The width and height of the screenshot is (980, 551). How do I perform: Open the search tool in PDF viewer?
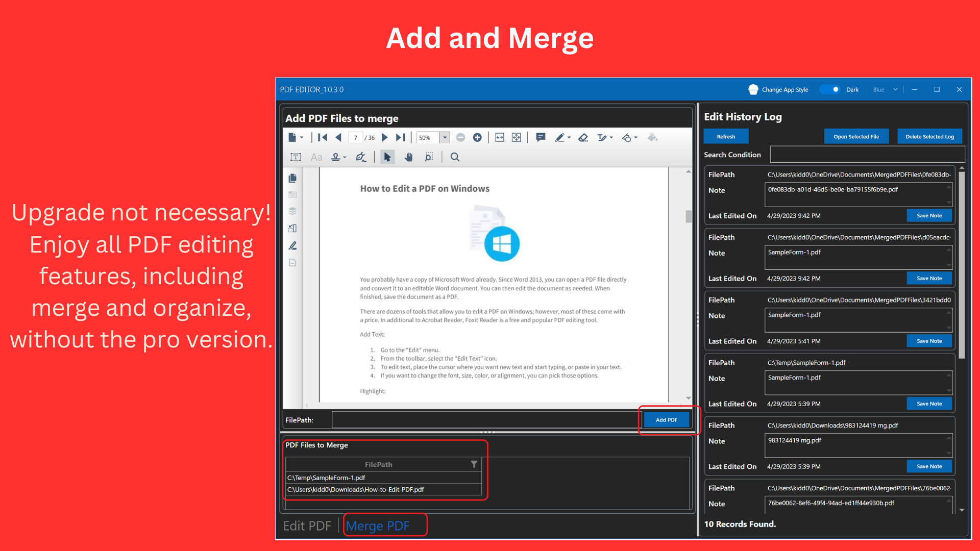455,157
